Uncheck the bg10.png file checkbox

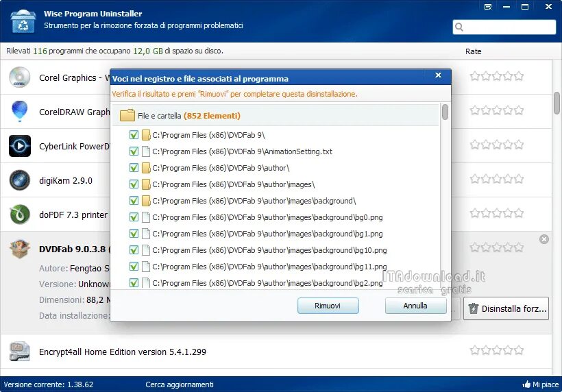pyautogui.click(x=134, y=250)
